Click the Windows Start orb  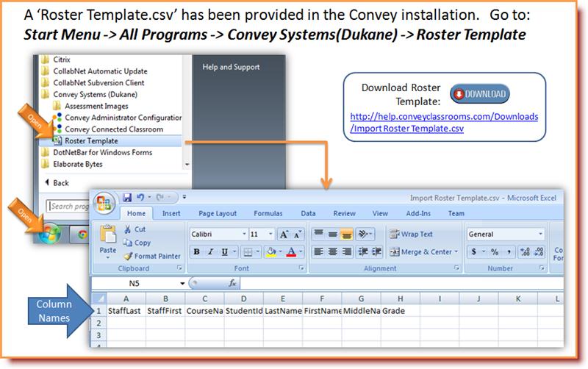(49, 234)
